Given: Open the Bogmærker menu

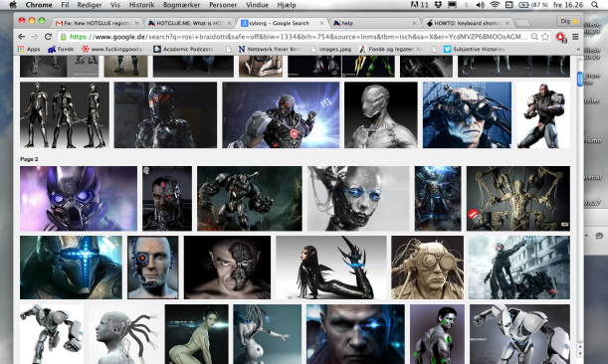Looking at the screenshot, I should [181, 5].
